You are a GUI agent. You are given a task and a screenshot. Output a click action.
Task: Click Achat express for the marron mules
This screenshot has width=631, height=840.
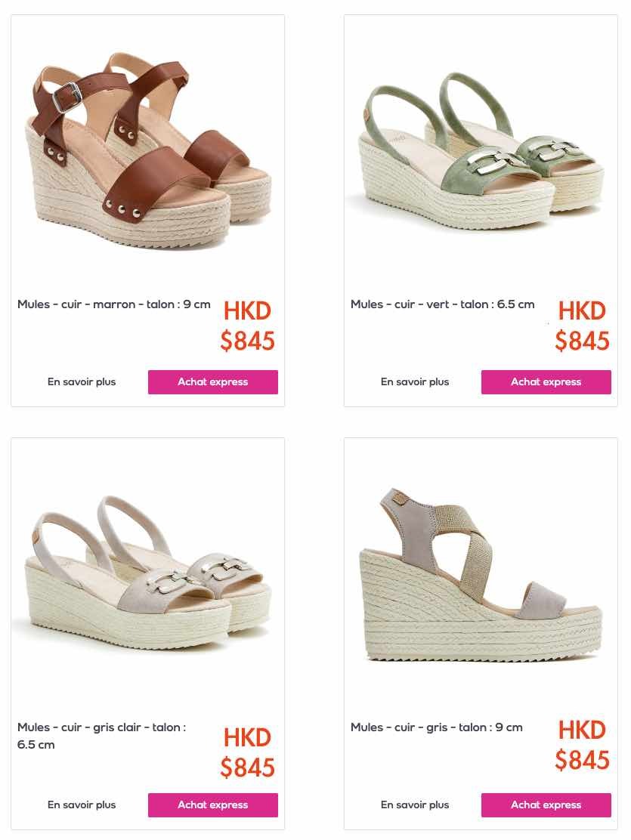[213, 382]
